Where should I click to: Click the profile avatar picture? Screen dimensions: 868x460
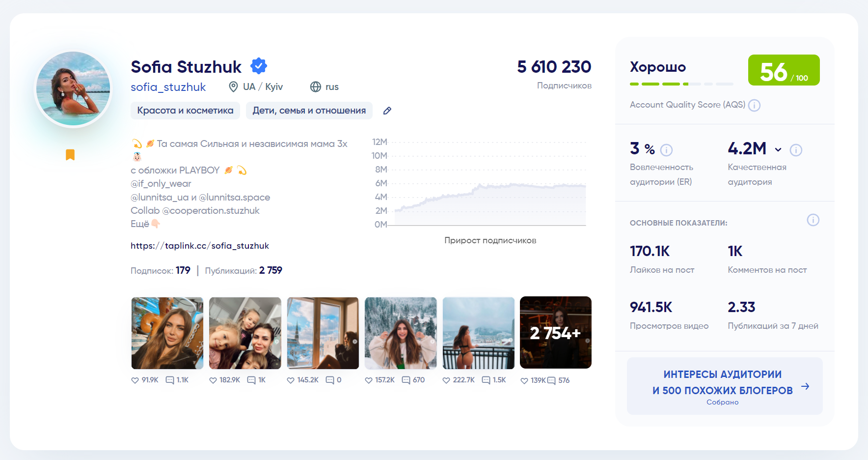click(x=73, y=89)
